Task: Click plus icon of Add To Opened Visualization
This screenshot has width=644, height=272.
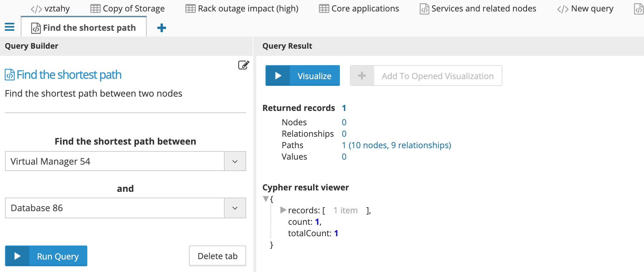Action: 362,76
